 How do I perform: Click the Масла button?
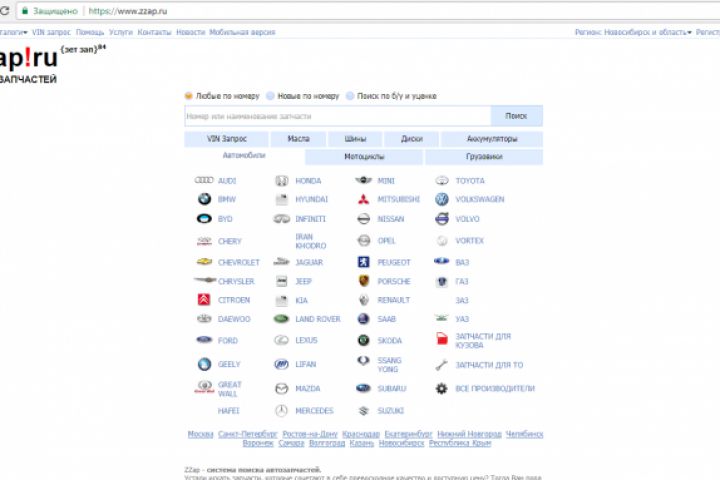(x=298, y=139)
